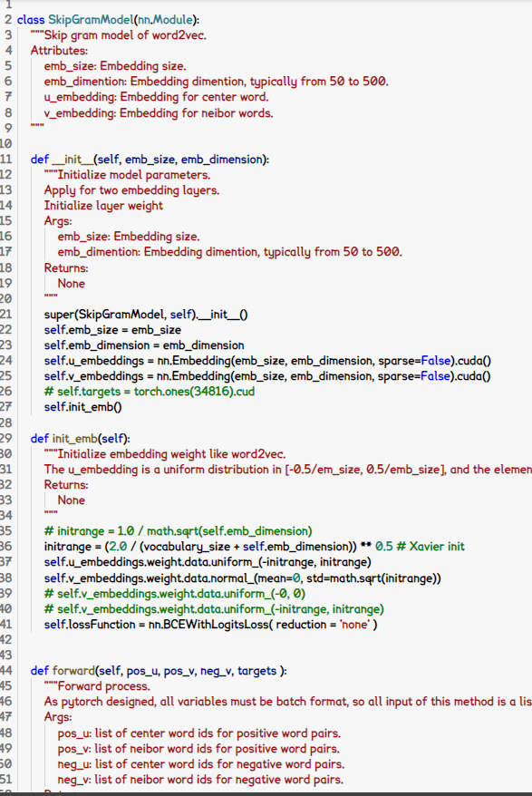532x796 pixels.
Task: Click 'None' on line 19
Action: [71, 283]
